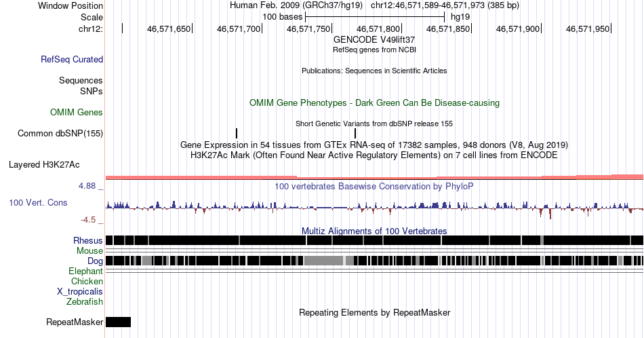This screenshot has width=644, height=338.
Task: Click the 46,571,650 ruler position
Action: click(x=169, y=29)
